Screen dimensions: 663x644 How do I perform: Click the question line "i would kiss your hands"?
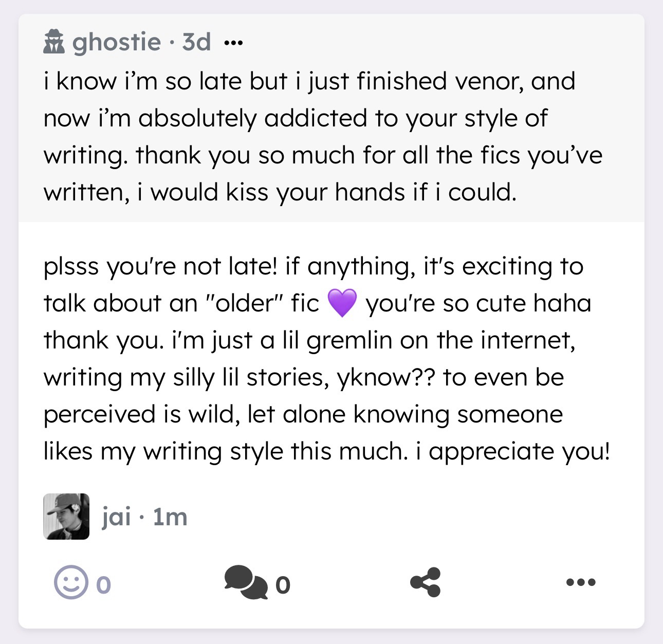click(x=280, y=192)
